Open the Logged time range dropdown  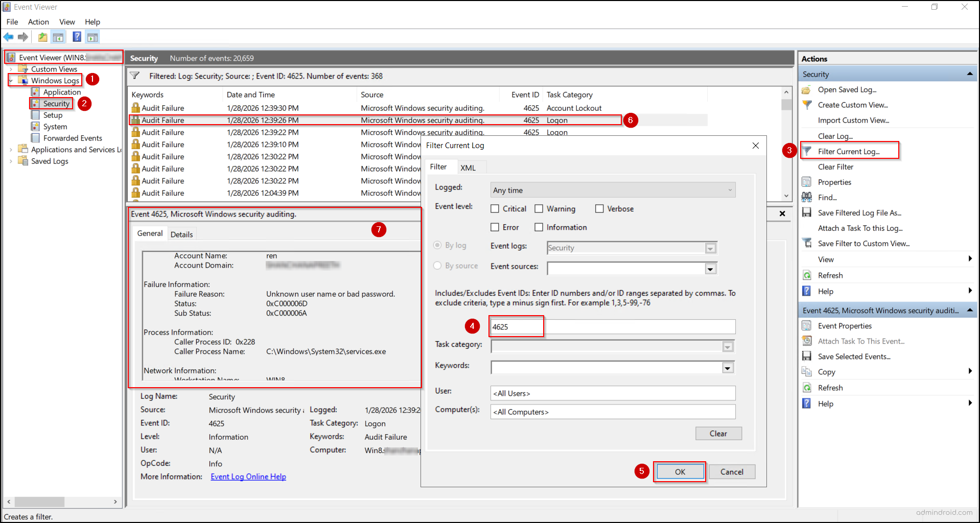[730, 189]
